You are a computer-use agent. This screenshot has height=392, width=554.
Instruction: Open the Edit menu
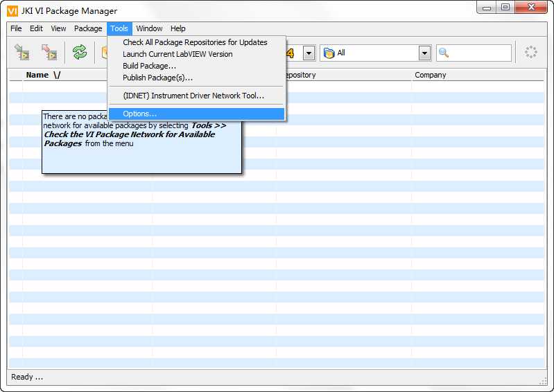point(36,28)
